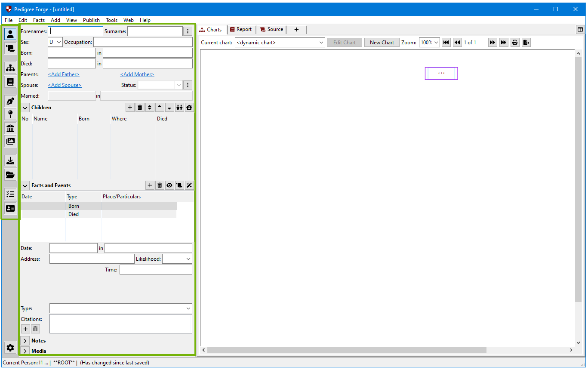Add a child with the Children plus icon

click(130, 108)
